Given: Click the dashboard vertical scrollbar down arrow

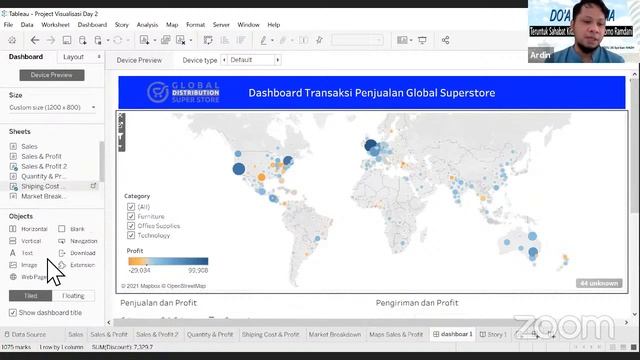Looking at the screenshot, I should point(635,314).
